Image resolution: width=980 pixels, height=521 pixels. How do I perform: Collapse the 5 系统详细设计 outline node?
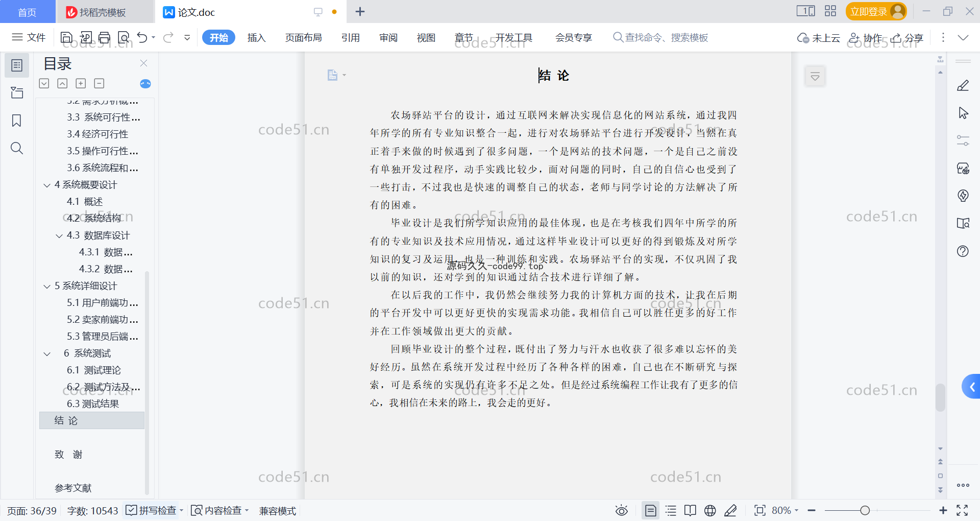[x=47, y=287]
